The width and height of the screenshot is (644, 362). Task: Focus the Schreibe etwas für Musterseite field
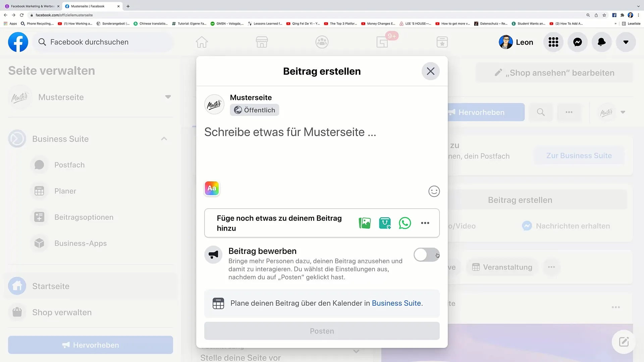coord(290,132)
